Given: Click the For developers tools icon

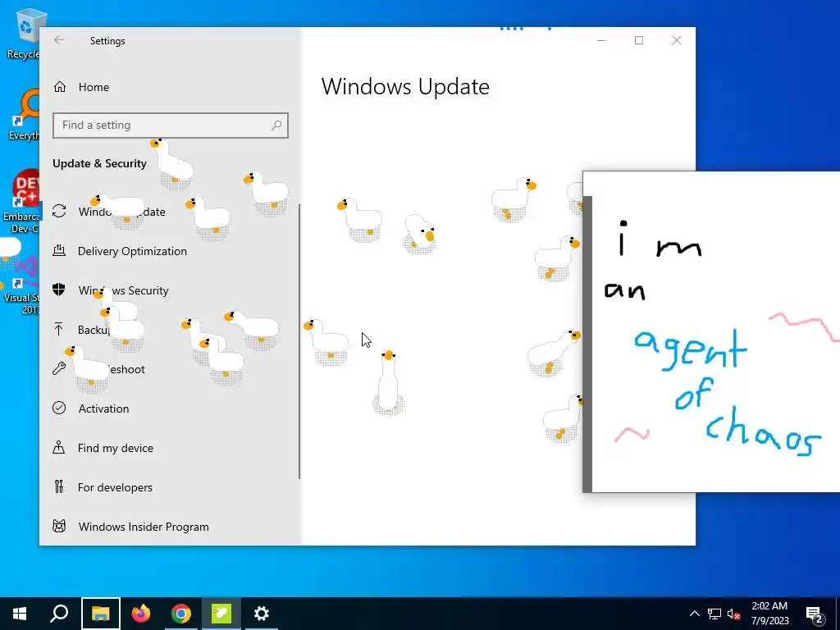Looking at the screenshot, I should [59, 486].
